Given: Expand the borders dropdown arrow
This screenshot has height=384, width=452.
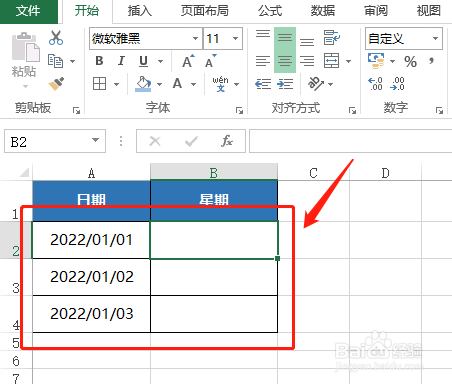Looking at the screenshot, I should [x=116, y=84].
